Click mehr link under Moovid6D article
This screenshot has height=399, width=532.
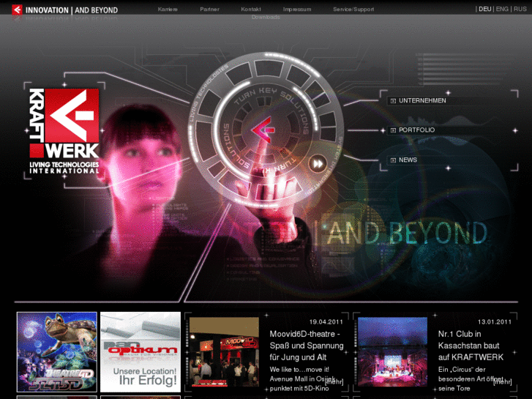pyautogui.click(x=334, y=381)
